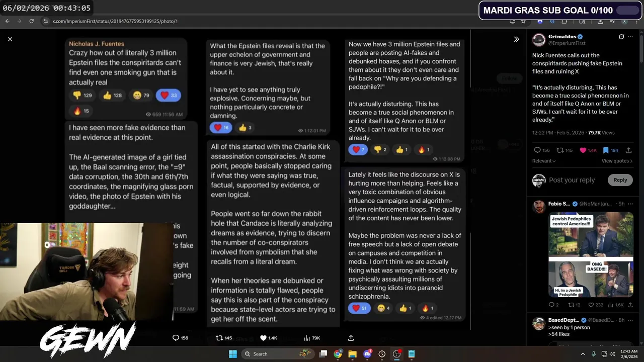This screenshot has width=644, height=362.
Task: Bookmark this page with the star icon
Action: [x=523, y=21]
